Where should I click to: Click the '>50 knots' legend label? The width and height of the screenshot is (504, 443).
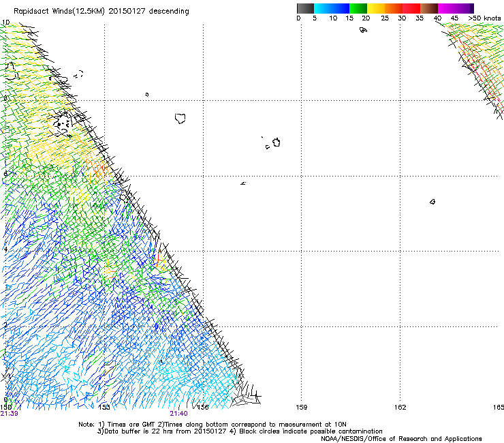pos(484,18)
